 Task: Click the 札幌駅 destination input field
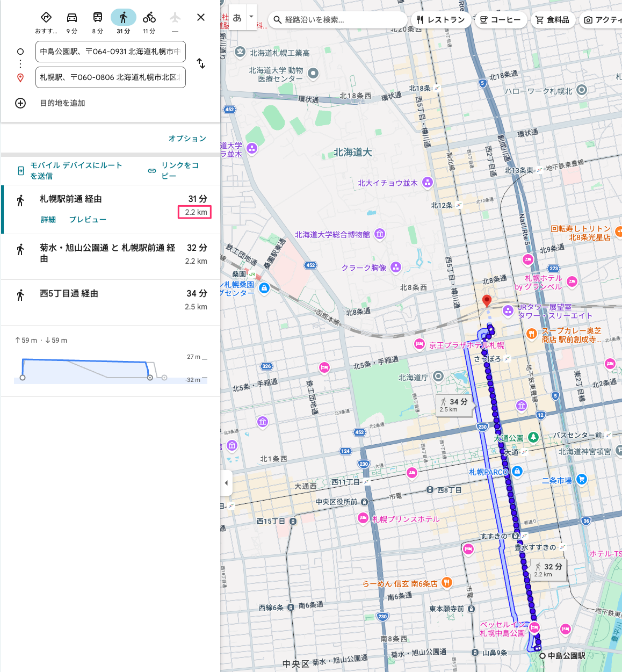click(110, 77)
